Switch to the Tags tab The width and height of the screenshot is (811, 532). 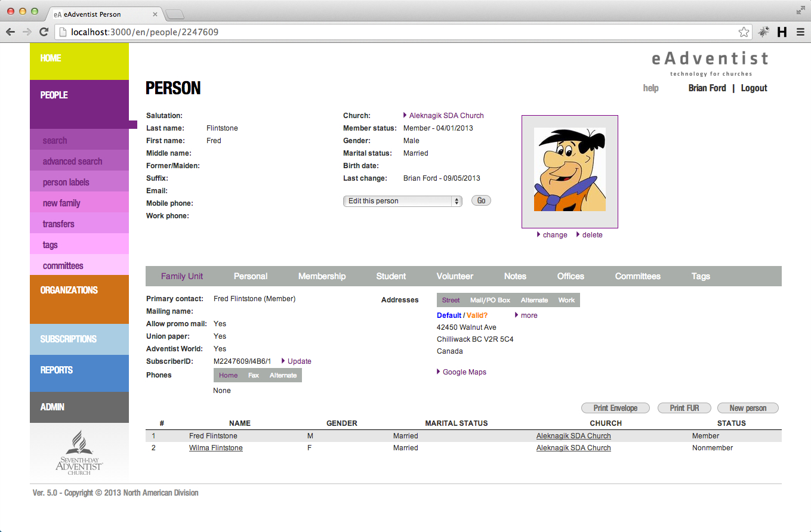point(701,276)
